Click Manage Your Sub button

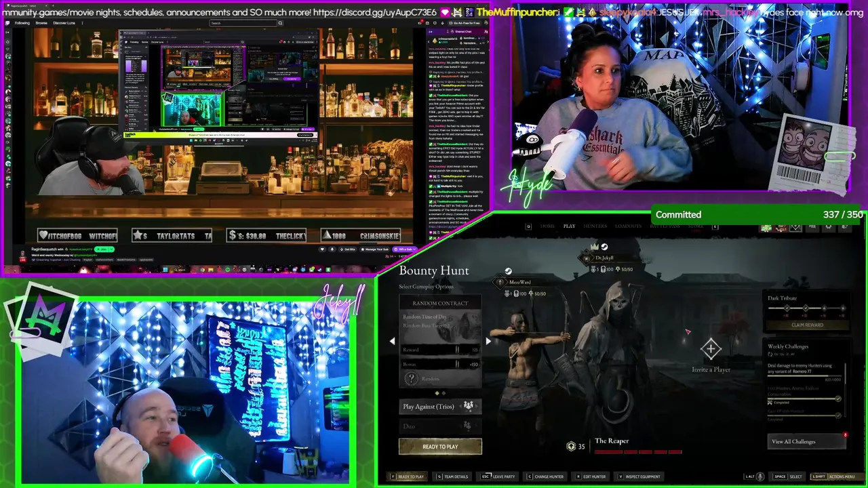point(375,249)
